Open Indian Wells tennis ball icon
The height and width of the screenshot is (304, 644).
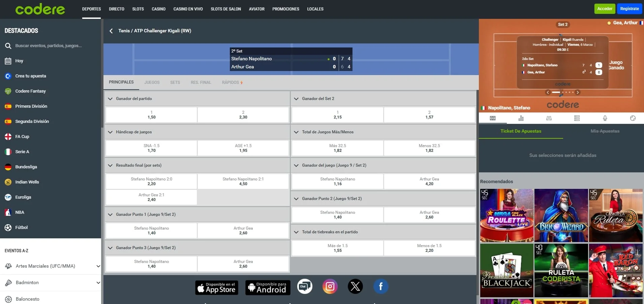click(x=8, y=182)
